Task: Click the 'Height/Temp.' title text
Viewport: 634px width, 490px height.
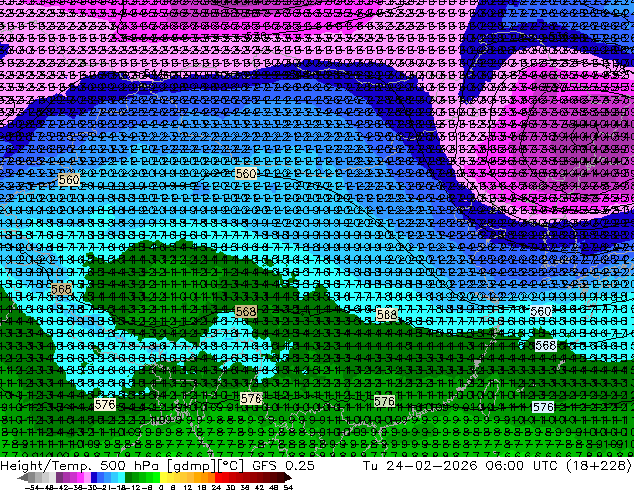Action: [47, 466]
